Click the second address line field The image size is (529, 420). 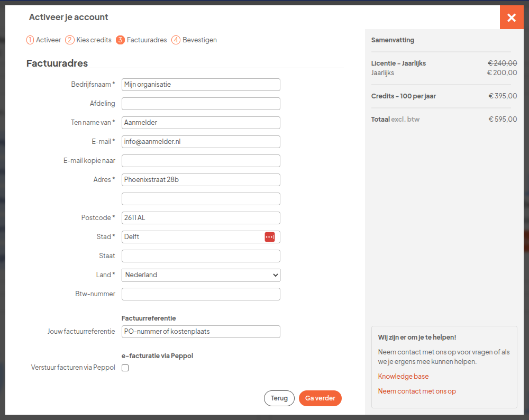(201, 199)
